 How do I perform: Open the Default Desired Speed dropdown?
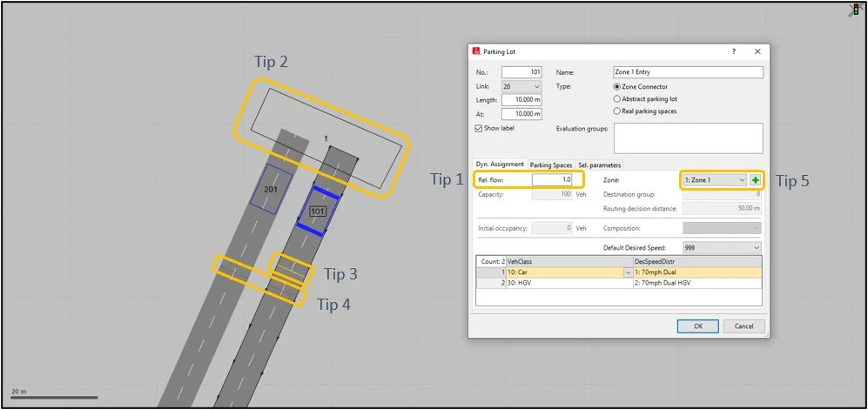tap(722, 248)
